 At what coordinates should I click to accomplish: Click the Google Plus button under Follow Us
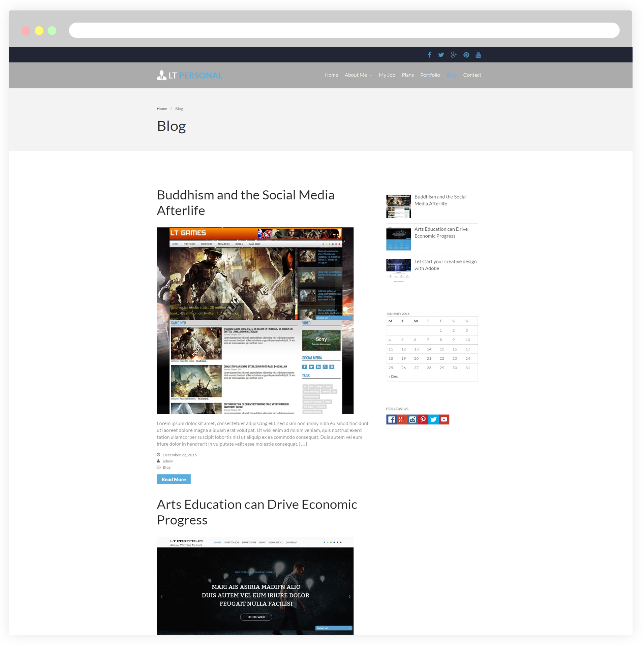pos(402,420)
